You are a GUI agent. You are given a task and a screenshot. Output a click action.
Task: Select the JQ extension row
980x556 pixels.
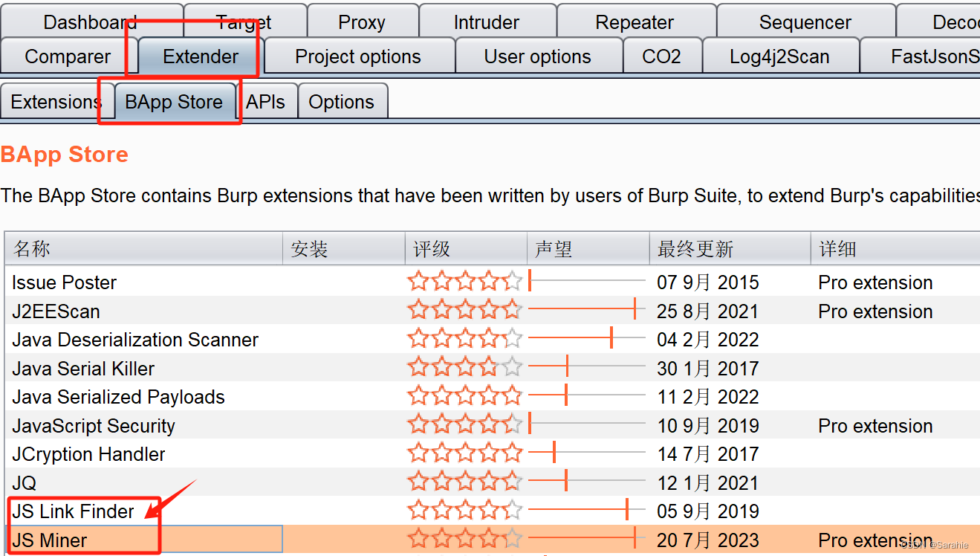click(493, 482)
